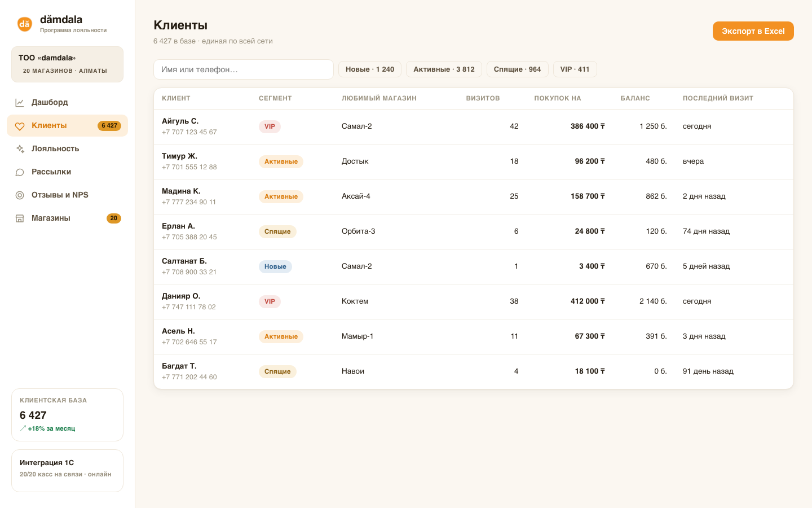Click the store icon in sidebar

[x=20, y=218]
